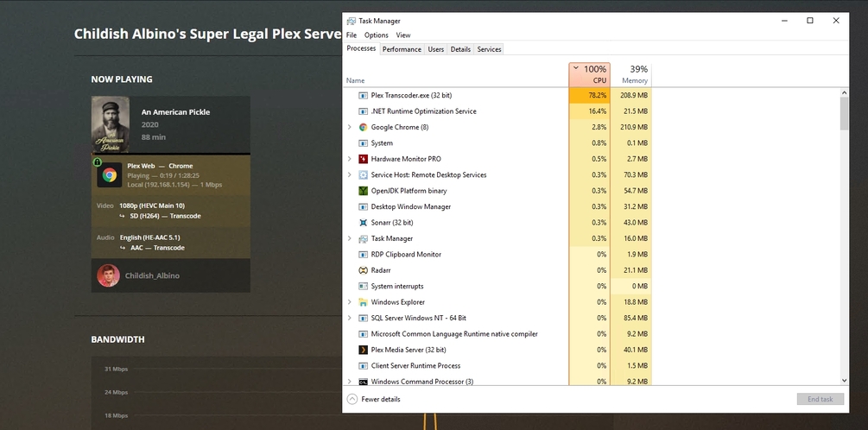Click the System interrupts icon
This screenshot has width=868, height=430.
pyautogui.click(x=363, y=286)
